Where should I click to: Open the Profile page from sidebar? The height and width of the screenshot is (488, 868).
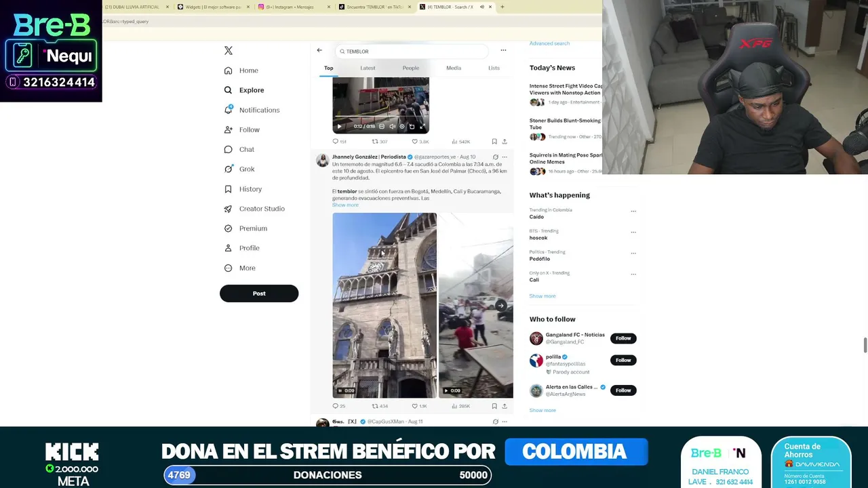click(x=242, y=248)
